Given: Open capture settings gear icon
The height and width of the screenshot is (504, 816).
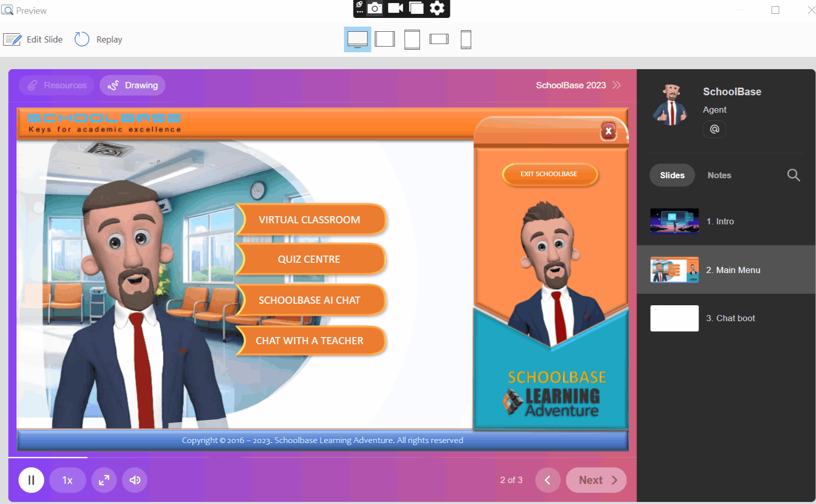Looking at the screenshot, I should [x=437, y=8].
